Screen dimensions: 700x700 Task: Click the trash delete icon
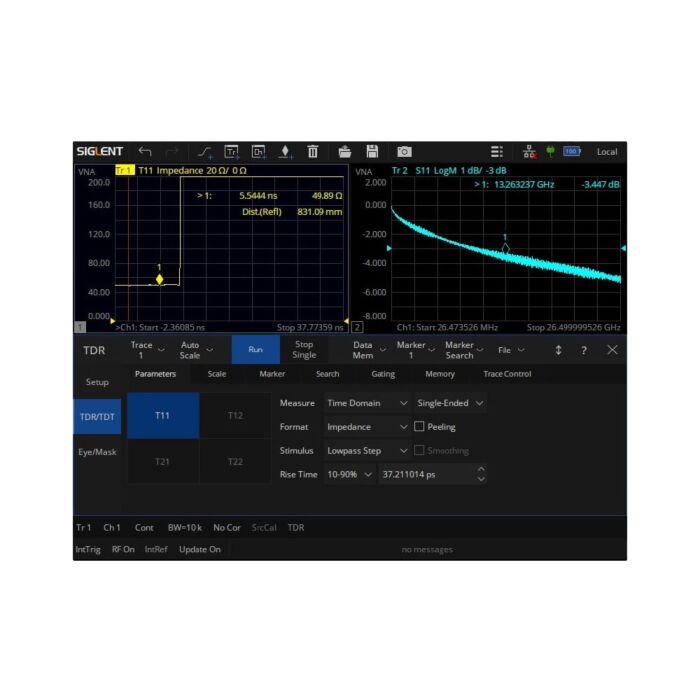pos(312,152)
